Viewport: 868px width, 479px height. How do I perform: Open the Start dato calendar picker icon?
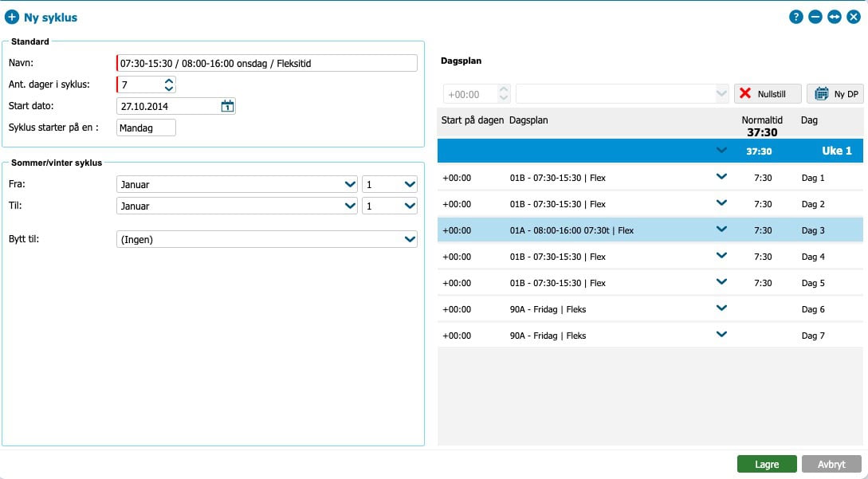(227, 106)
